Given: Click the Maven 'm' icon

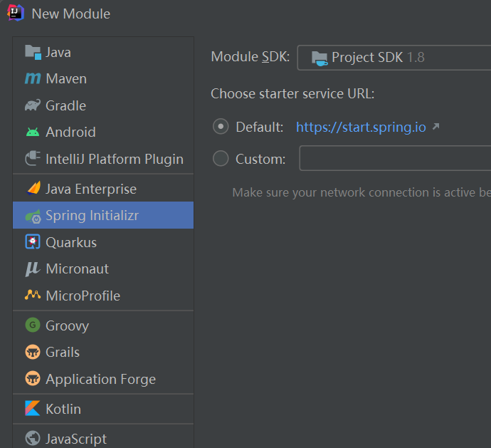Looking at the screenshot, I should pos(33,79).
